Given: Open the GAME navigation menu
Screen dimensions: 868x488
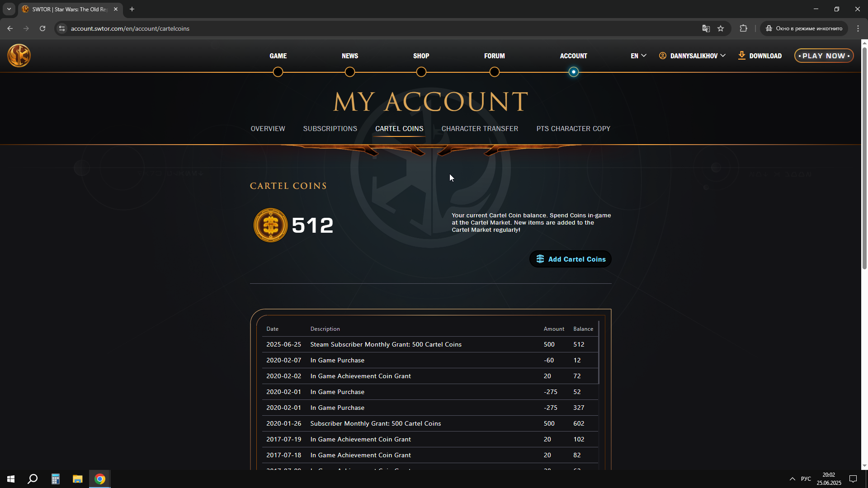Looking at the screenshot, I should tap(278, 56).
